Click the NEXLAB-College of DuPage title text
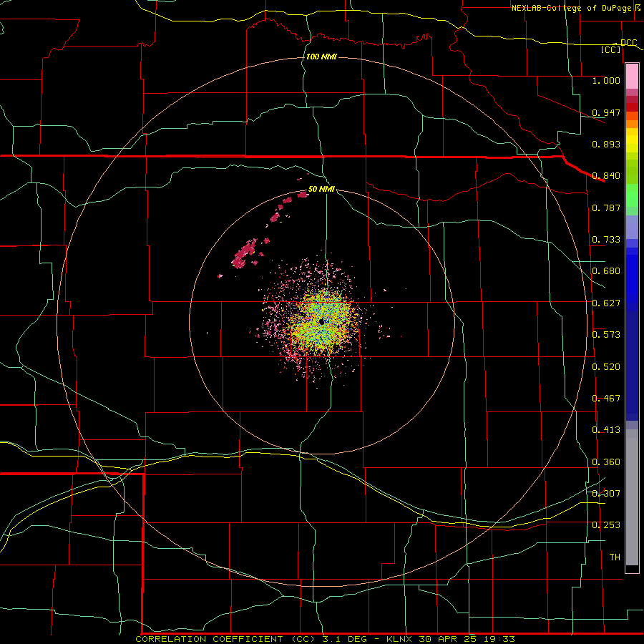 (572, 8)
